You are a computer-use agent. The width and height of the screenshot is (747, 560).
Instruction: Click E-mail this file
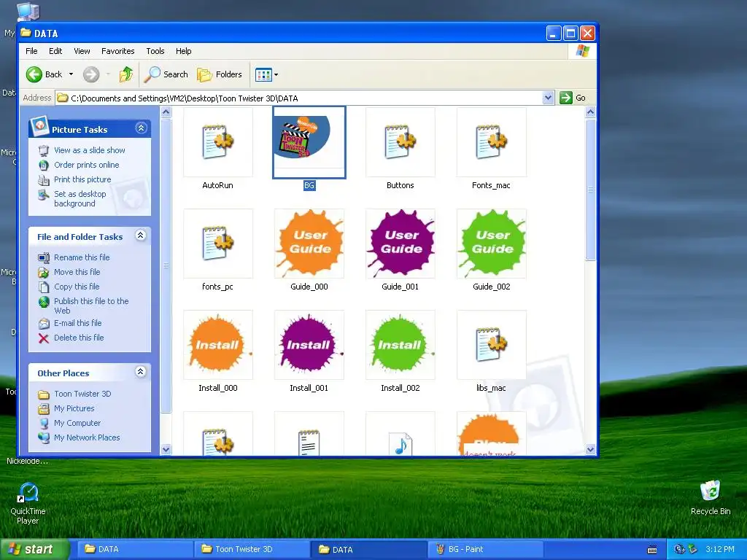[x=77, y=323]
